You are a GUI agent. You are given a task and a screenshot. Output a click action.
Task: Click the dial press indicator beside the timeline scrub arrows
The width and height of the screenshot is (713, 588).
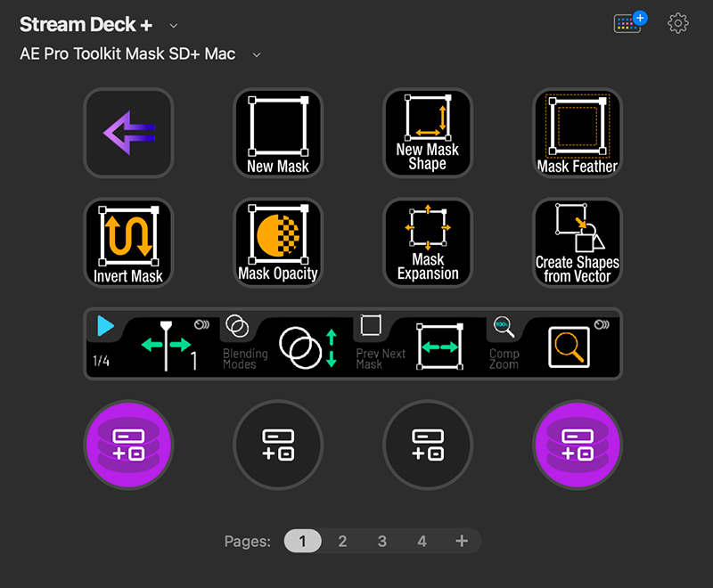(201, 324)
